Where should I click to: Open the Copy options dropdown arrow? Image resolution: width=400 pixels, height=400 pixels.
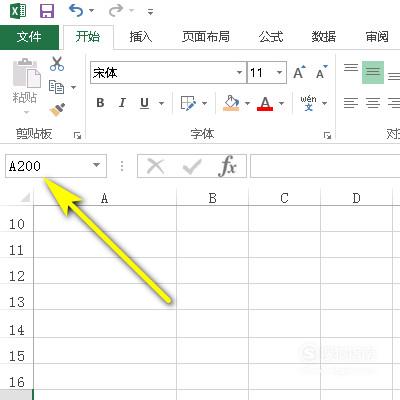[73, 88]
